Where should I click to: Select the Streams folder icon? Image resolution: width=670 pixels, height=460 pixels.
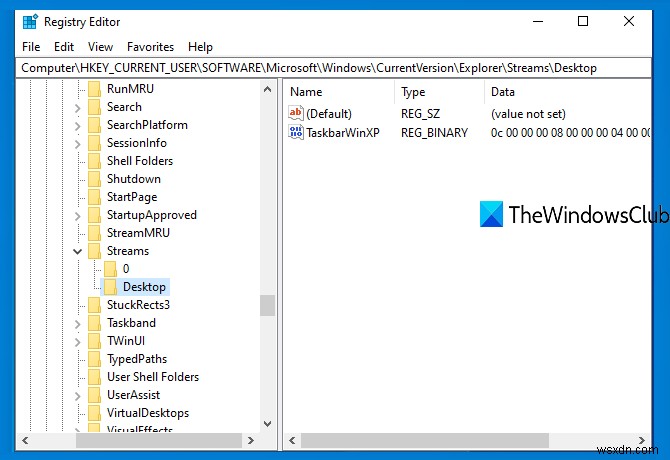click(x=94, y=251)
